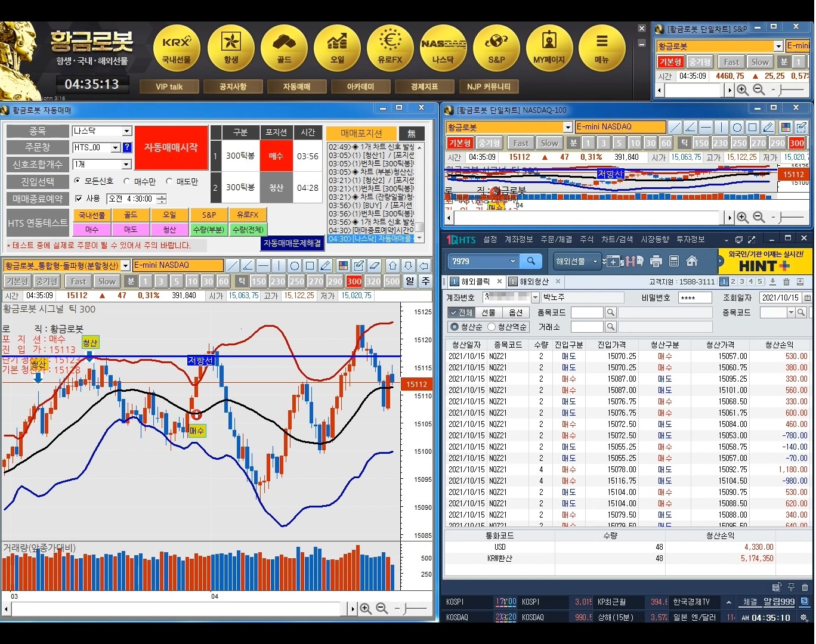Open the 차트/검색 menu
Viewport: 816px width, 644px height.
617,240
